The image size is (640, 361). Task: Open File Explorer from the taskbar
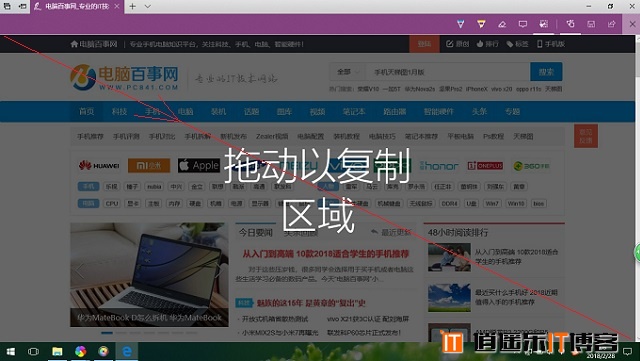[57, 352]
